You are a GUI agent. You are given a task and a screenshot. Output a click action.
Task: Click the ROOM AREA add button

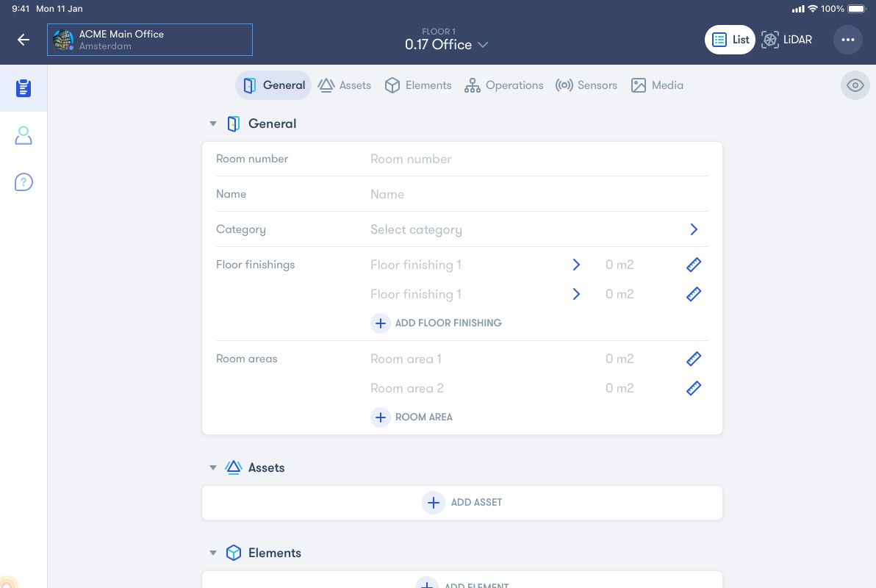coord(412,417)
